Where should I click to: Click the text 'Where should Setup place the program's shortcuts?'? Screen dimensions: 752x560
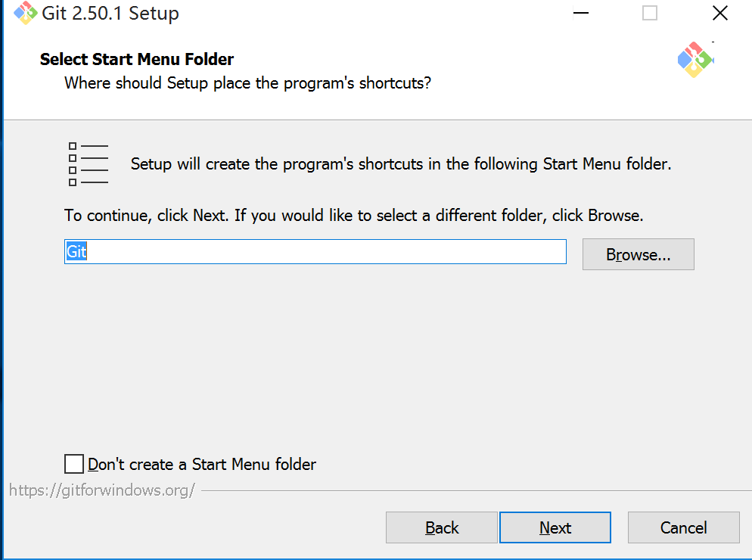[248, 83]
